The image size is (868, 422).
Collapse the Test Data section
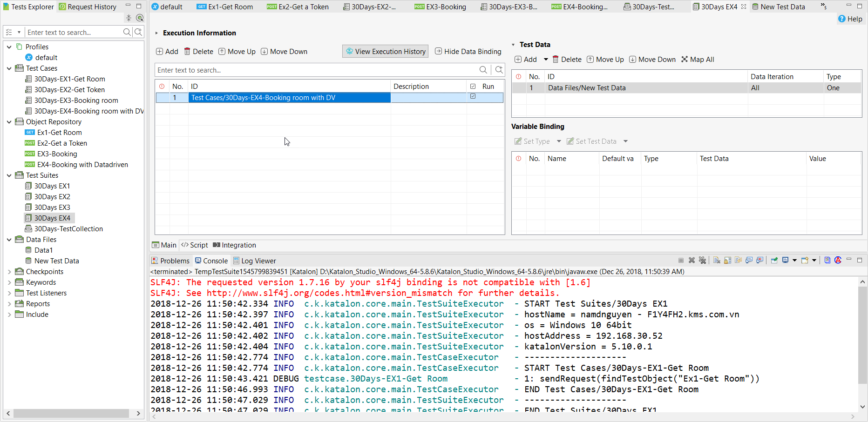pos(513,45)
